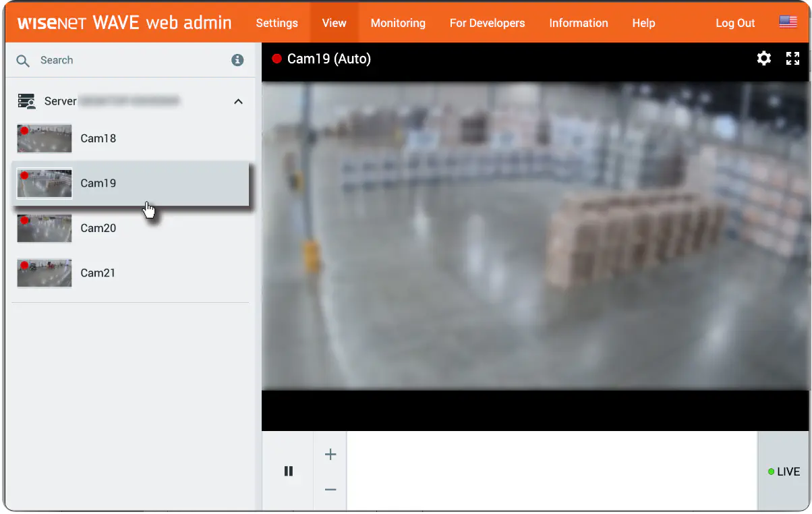Open the camera settings gear icon
The image size is (812, 514).
coord(763,59)
